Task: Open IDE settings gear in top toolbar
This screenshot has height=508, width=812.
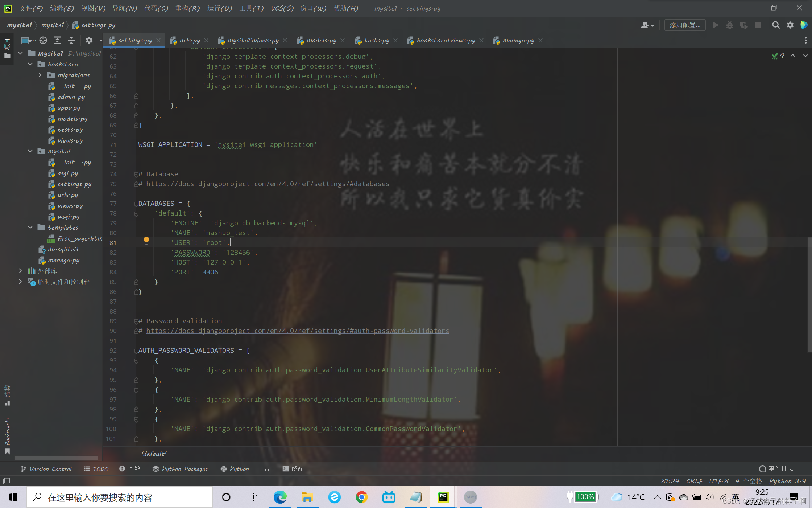Action: (790, 25)
